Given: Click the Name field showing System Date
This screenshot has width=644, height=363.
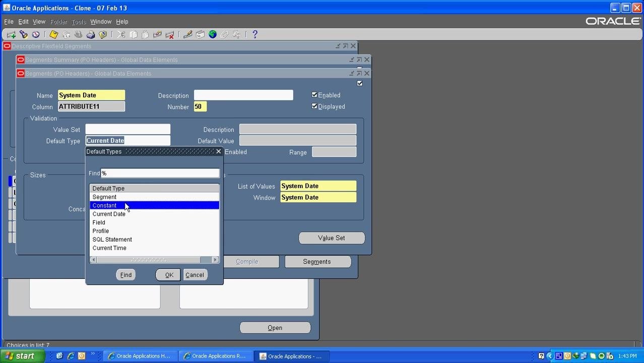Looking at the screenshot, I should (x=91, y=95).
